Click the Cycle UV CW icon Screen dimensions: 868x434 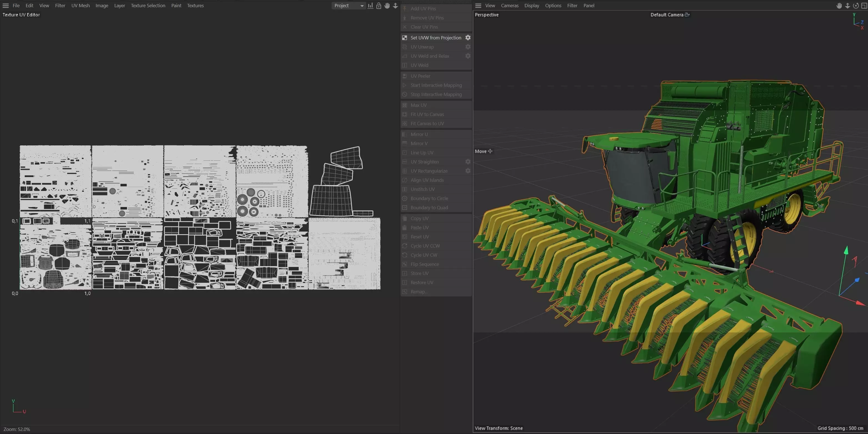405,255
